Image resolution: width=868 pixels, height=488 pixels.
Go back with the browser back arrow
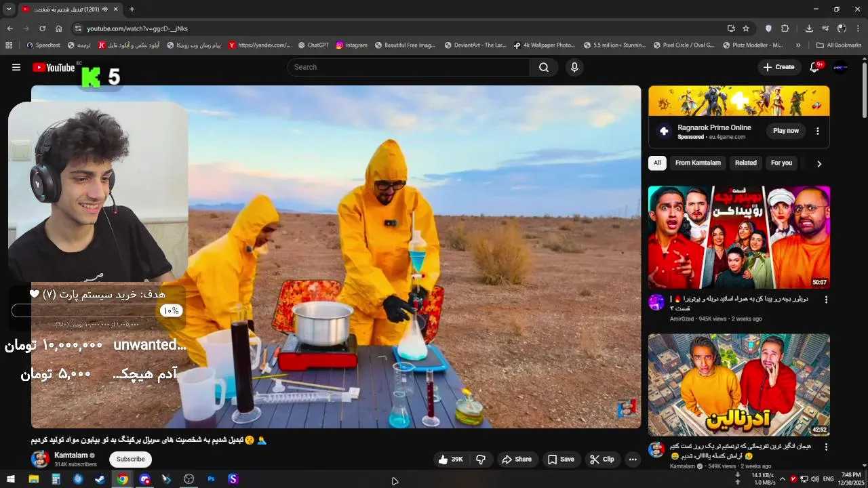point(9,28)
